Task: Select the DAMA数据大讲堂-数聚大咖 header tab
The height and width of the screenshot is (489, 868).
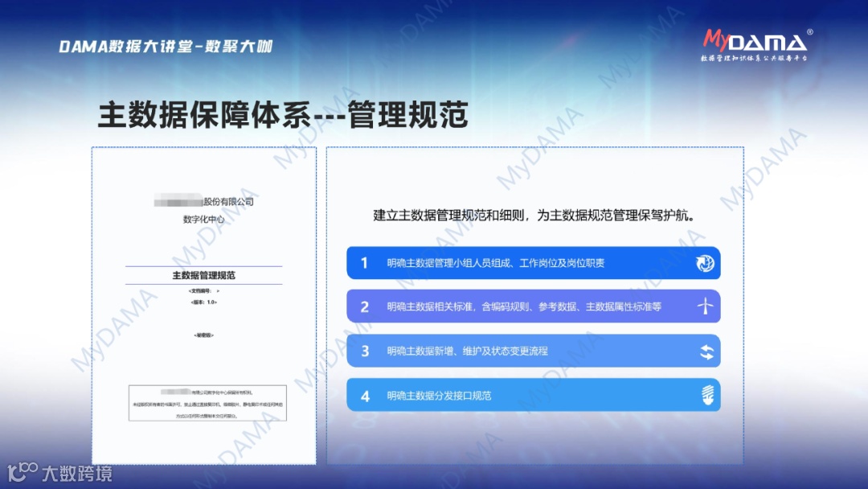Action: pos(167,46)
